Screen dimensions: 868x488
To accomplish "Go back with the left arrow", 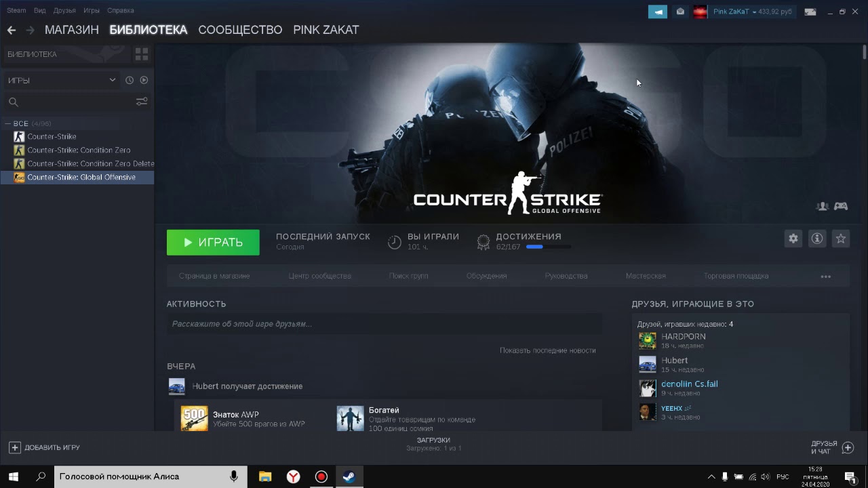I will (x=11, y=30).
